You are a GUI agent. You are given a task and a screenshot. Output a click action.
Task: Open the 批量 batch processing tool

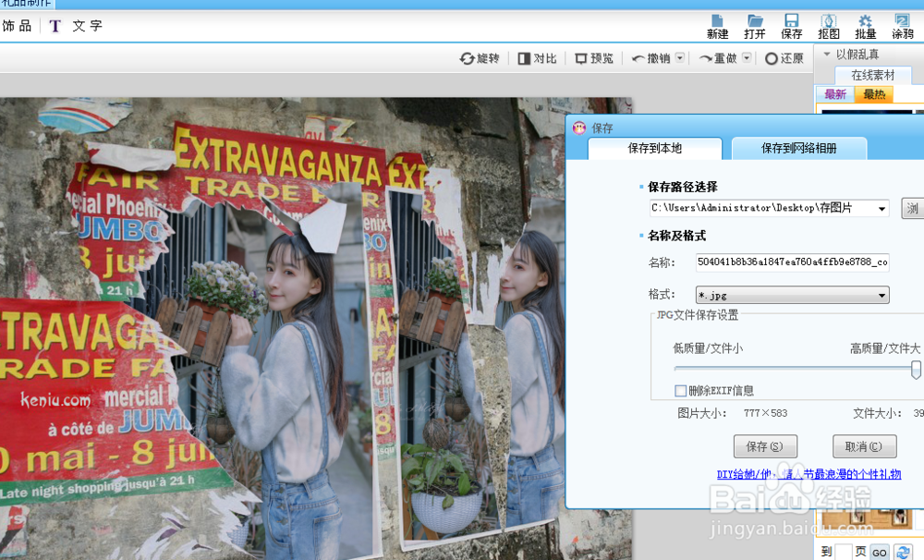click(865, 27)
